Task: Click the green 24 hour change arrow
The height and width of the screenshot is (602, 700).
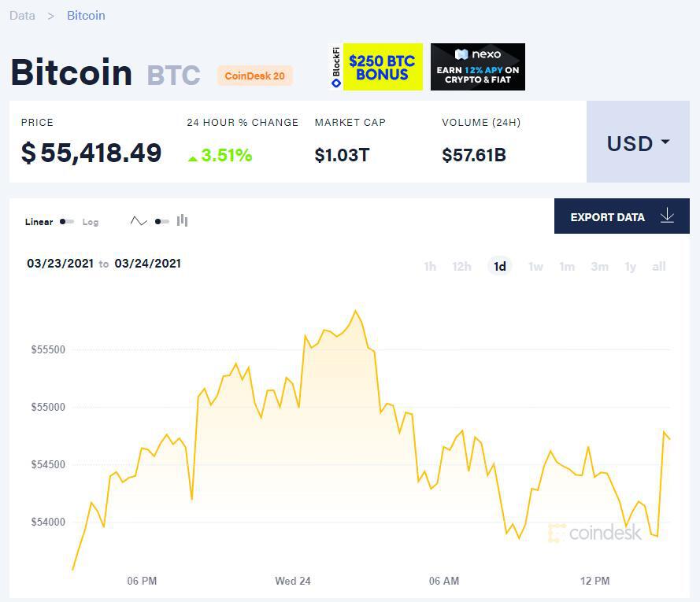Action: point(193,158)
